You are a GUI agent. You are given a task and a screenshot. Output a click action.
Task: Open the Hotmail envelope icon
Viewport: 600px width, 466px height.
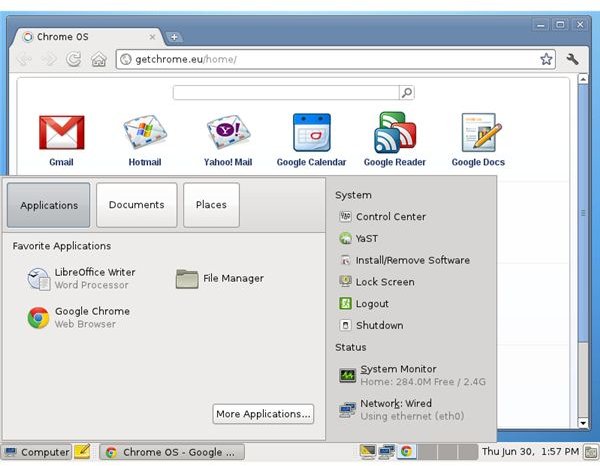(145, 132)
